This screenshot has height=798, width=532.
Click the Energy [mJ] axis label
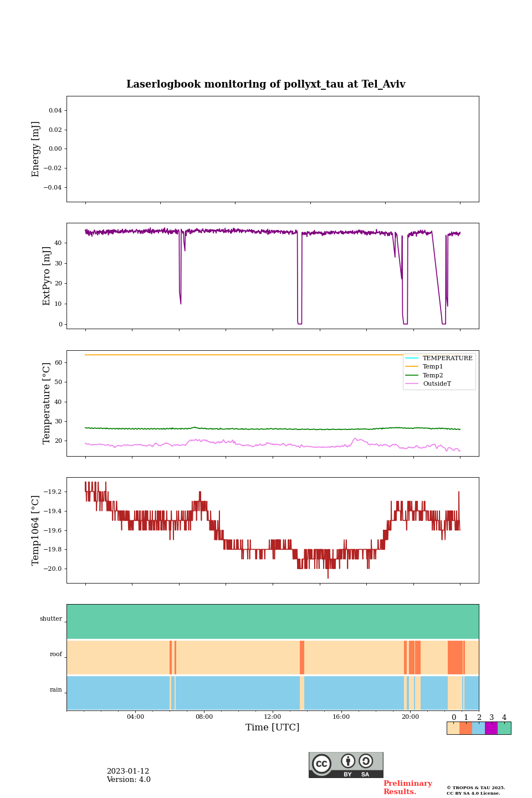click(35, 149)
